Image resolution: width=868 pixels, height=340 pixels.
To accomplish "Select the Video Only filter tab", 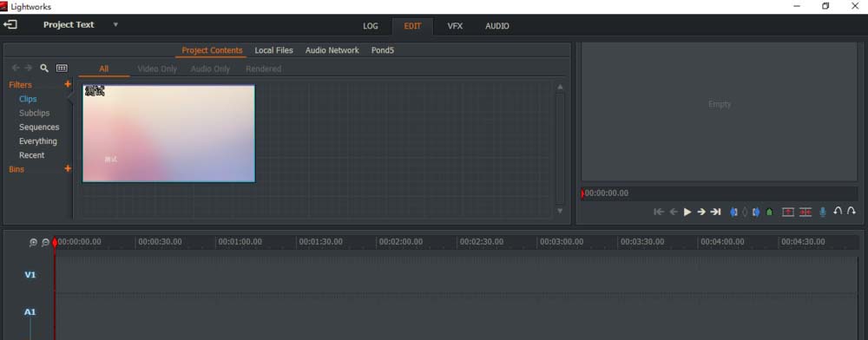I will click(x=157, y=69).
